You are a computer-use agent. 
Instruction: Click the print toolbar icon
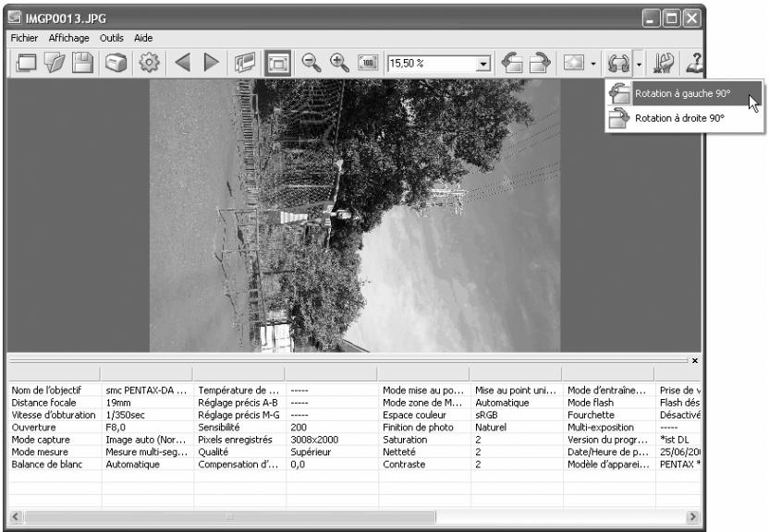pyautogui.click(x=116, y=63)
